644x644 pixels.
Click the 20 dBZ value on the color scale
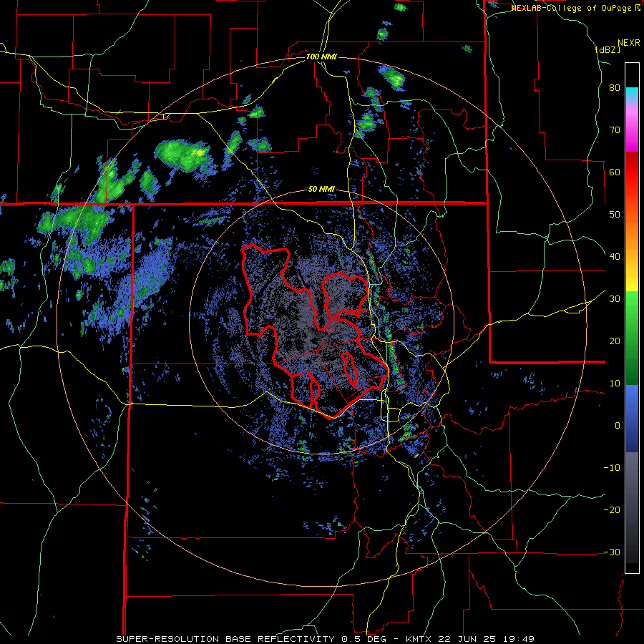(615, 341)
